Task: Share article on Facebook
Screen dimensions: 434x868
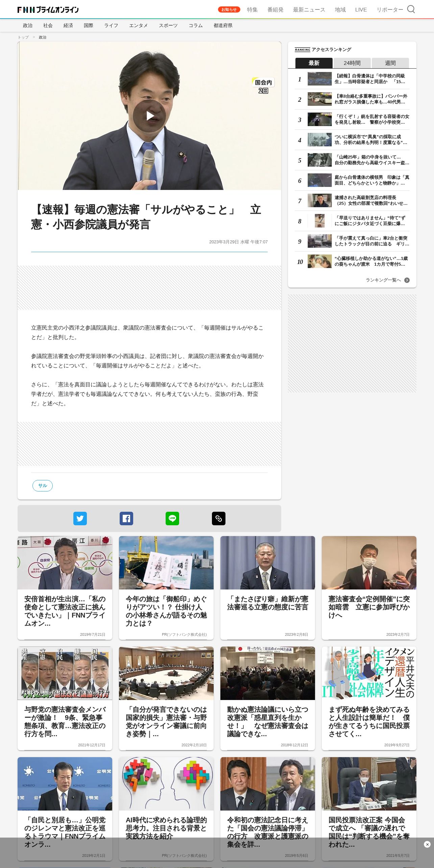Action: tap(126, 518)
